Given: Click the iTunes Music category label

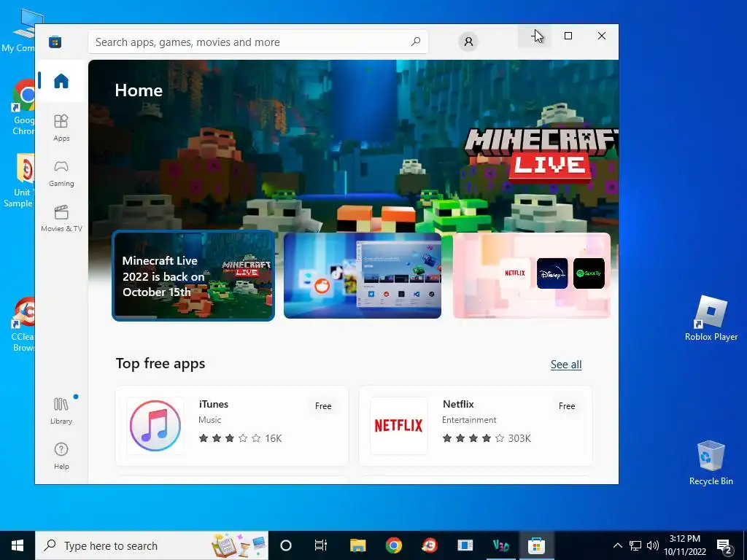Looking at the screenshot, I should click(209, 420).
